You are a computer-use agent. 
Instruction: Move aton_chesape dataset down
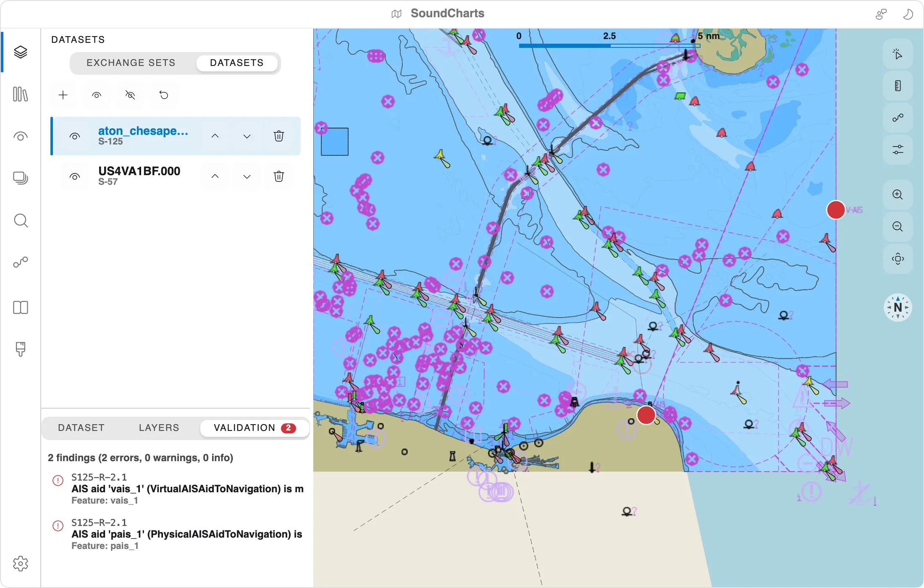coord(247,136)
